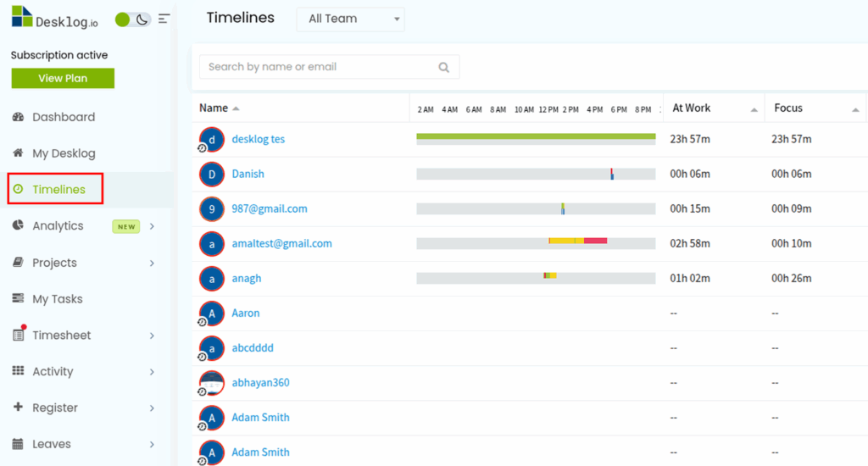Open the Dashboard menu item
Screen dimensions: 868x466
tap(64, 117)
